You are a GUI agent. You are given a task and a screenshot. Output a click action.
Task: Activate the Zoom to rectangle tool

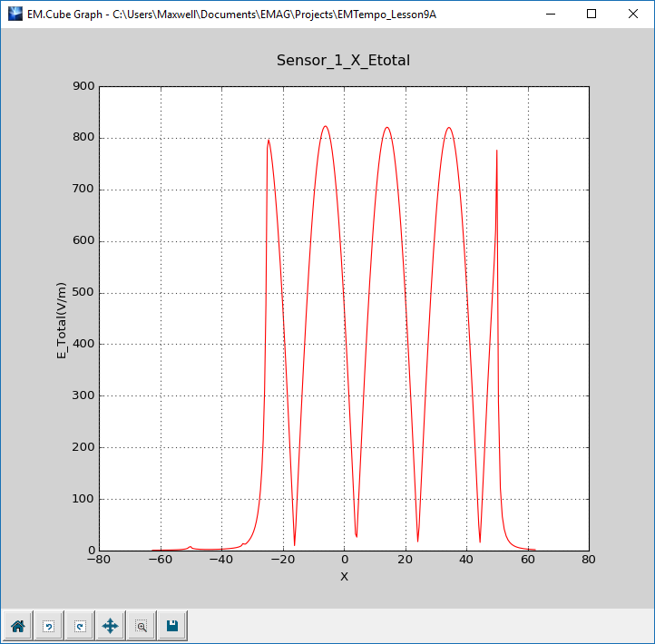[141, 626]
